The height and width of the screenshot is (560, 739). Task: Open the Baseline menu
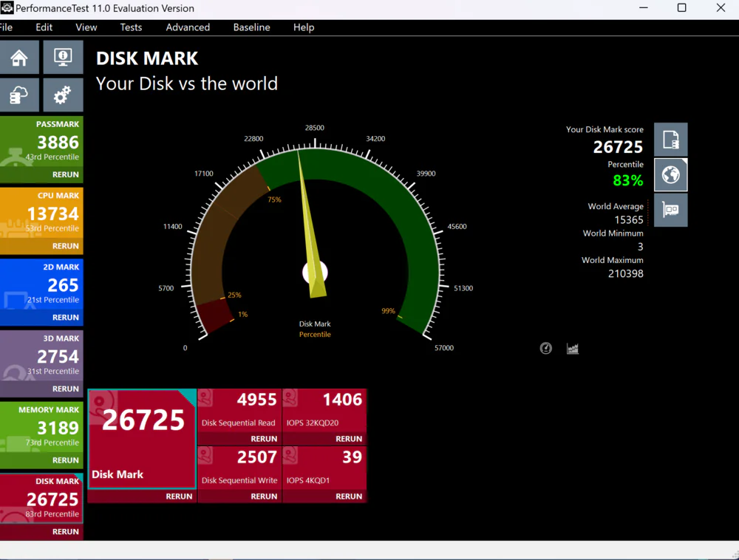(x=252, y=27)
